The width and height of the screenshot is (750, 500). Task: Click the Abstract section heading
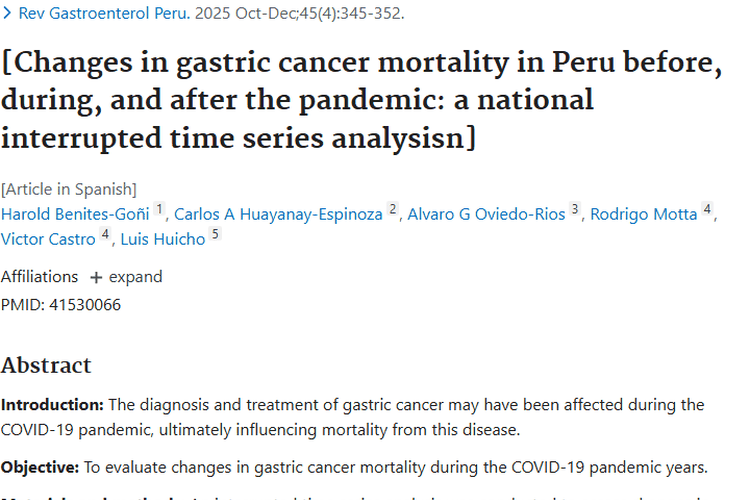point(46,365)
